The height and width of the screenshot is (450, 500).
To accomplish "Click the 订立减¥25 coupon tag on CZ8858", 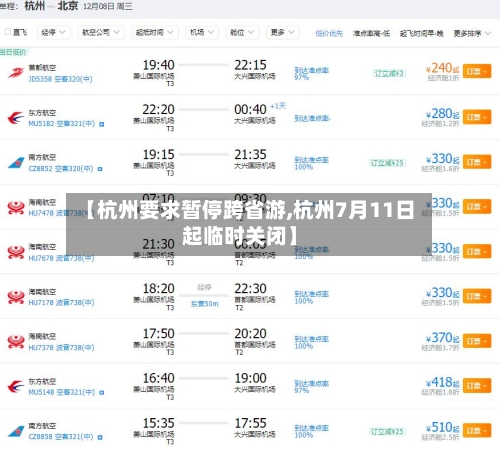I will (387, 432).
